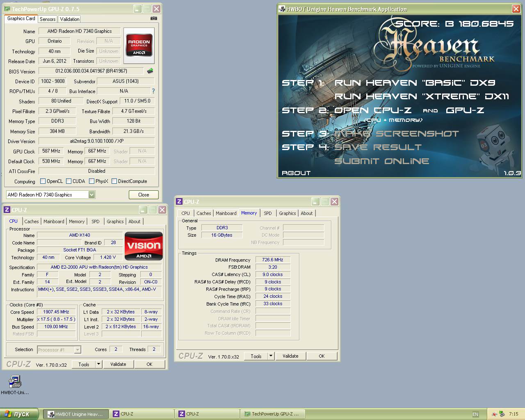
Task: Click About in the Heaven app
Action: [x=296, y=173]
